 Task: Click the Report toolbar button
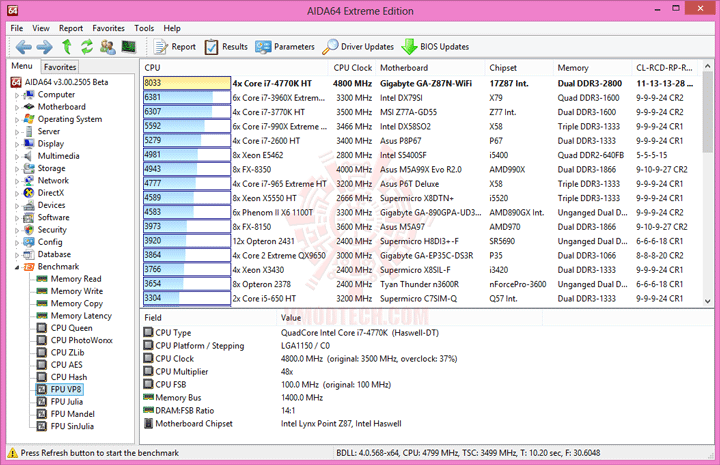[x=174, y=47]
